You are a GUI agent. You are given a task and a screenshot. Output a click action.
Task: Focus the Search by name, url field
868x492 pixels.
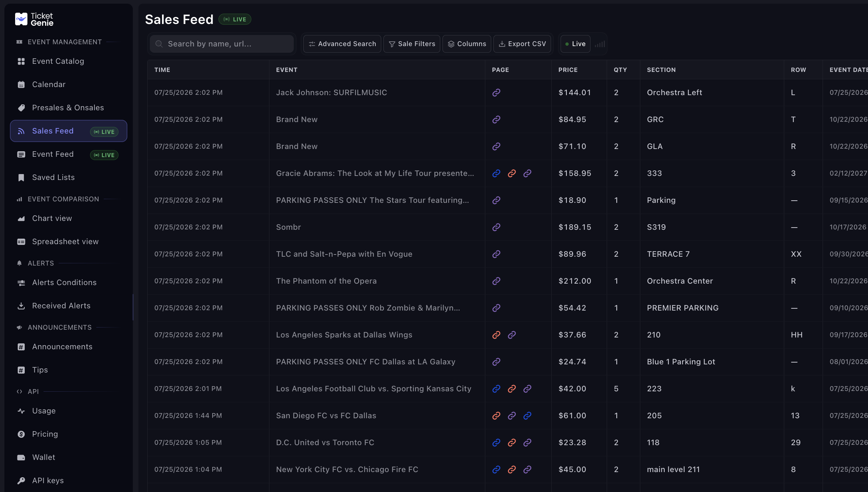click(x=222, y=44)
